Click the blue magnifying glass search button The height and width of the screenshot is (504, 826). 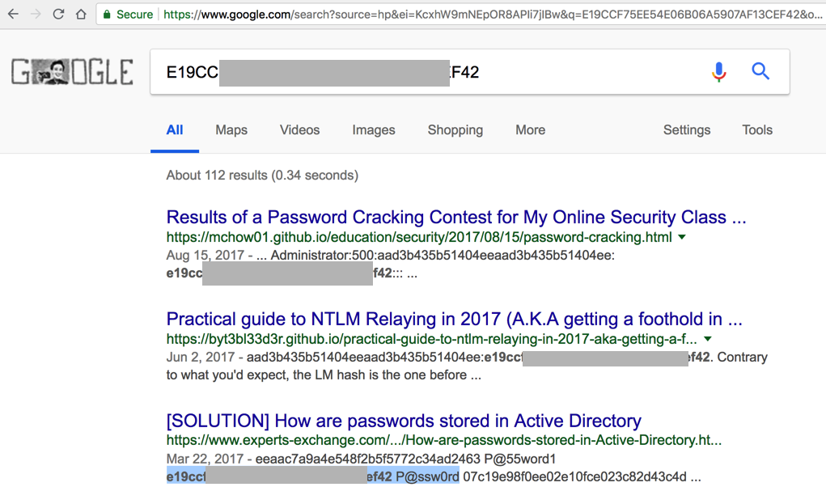(x=760, y=71)
